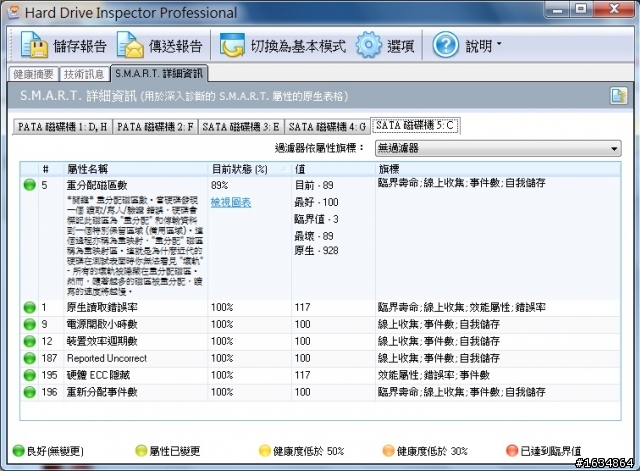Click green status icon for attribute 9
The height and width of the screenshot is (471, 640).
pyautogui.click(x=29, y=324)
